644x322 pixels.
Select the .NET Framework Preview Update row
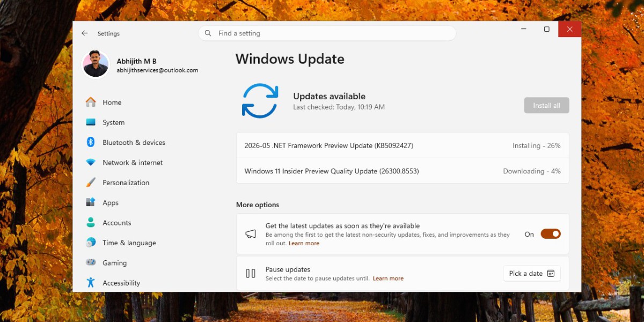click(x=402, y=145)
